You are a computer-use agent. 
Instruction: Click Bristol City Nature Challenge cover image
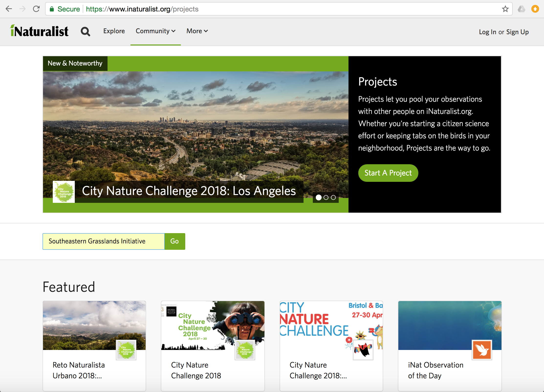pos(331,325)
